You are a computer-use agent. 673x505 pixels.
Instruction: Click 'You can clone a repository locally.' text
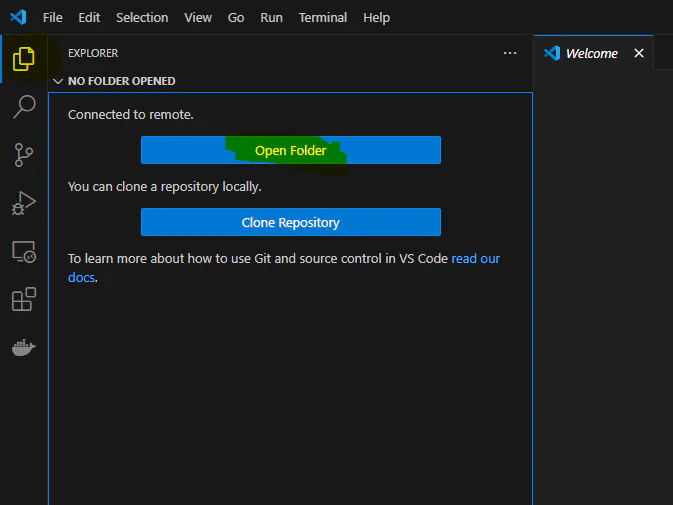pos(164,187)
